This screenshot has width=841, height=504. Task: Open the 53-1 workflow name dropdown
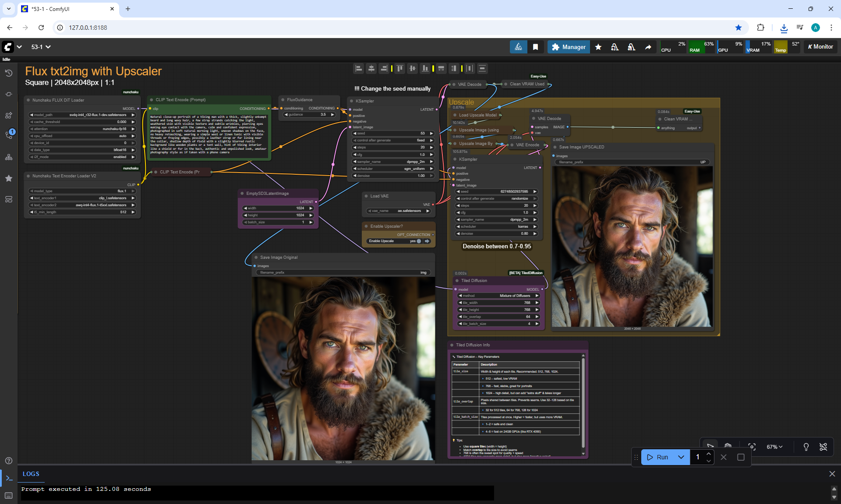point(41,47)
